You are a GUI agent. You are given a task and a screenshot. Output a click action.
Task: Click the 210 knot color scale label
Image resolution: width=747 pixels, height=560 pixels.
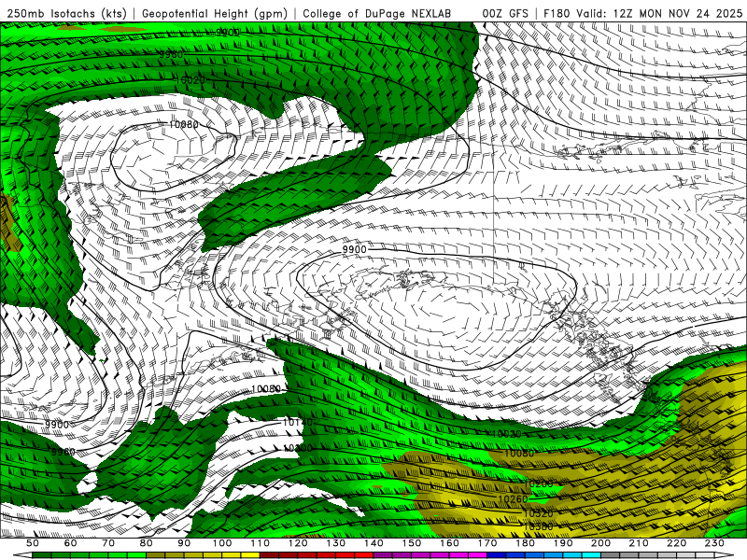tap(639, 543)
